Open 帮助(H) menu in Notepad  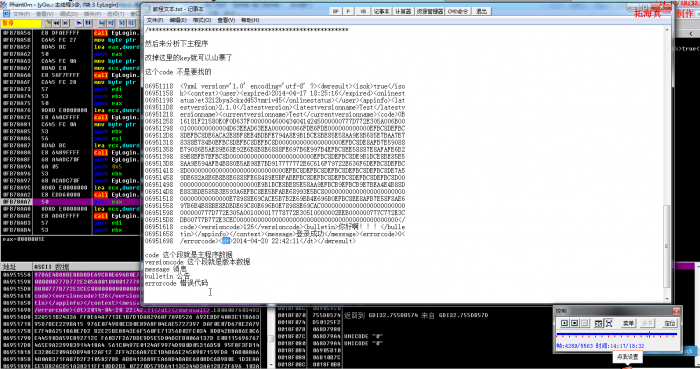click(x=250, y=21)
